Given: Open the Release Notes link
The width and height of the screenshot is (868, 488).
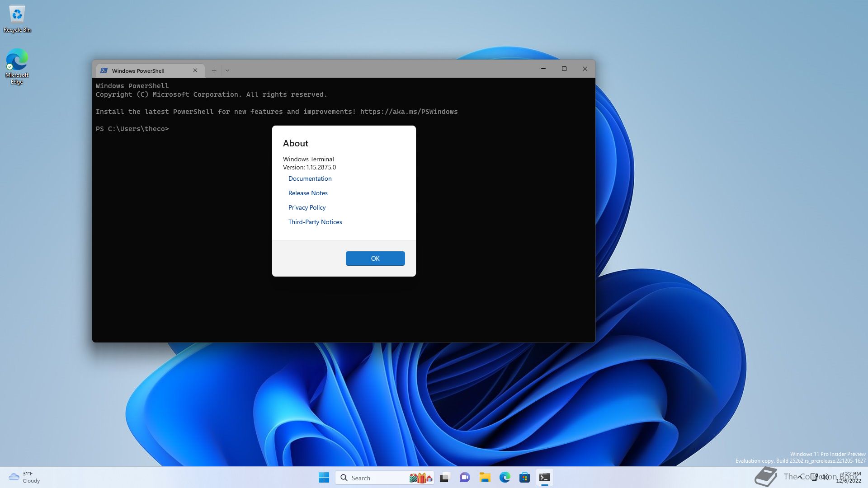Looking at the screenshot, I should click(x=308, y=193).
